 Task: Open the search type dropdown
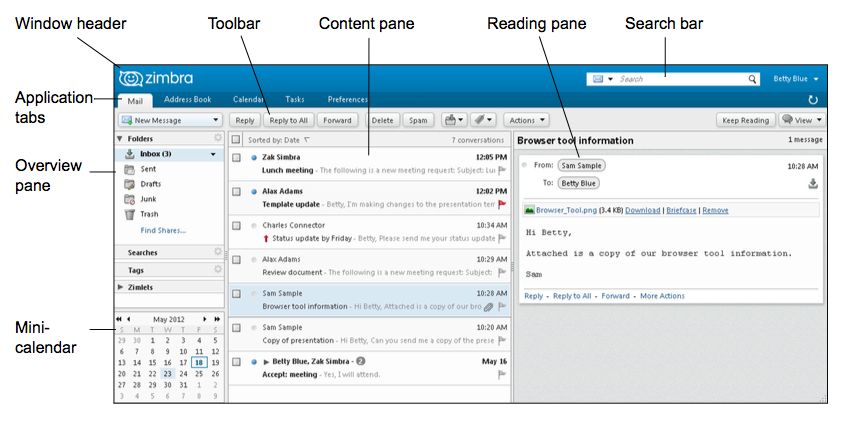[x=611, y=79]
